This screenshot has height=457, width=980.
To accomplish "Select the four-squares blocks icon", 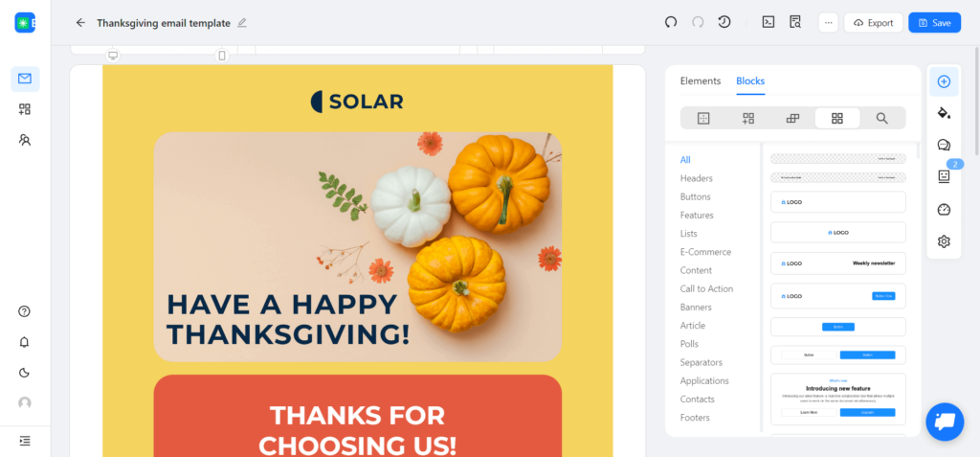I will (837, 118).
